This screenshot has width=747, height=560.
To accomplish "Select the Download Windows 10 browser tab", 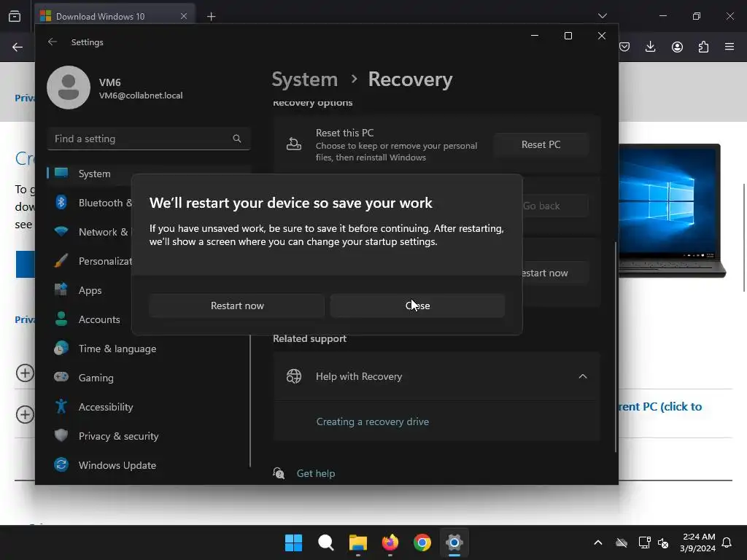I will click(115, 17).
